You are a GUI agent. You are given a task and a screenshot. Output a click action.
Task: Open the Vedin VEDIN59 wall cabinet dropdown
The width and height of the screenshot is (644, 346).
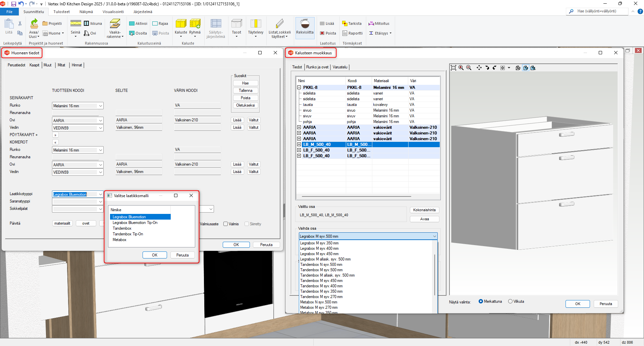tap(100, 128)
